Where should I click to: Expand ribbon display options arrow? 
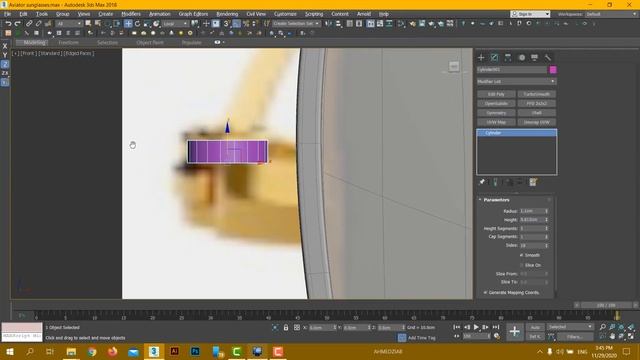[224, 42]
